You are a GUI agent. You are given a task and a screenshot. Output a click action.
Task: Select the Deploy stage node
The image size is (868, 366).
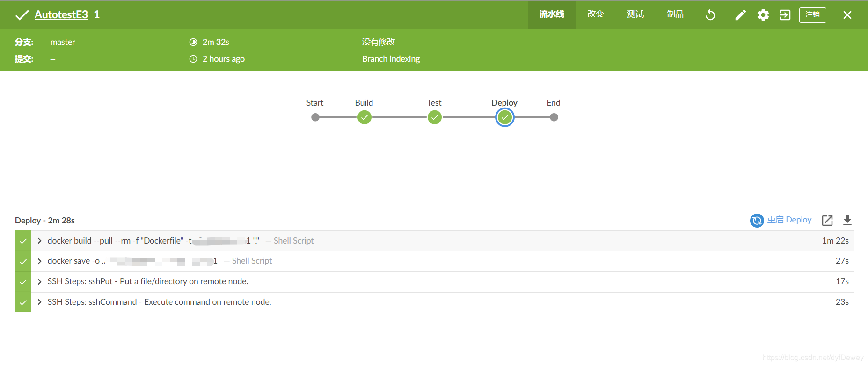[504, 117]
